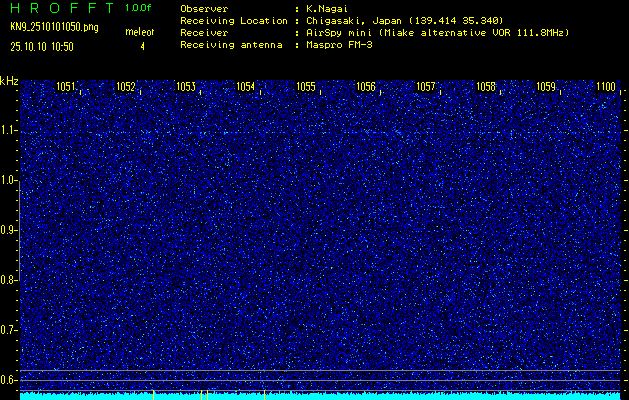
Task: Click the meteor count label
Action: (139, 33)
